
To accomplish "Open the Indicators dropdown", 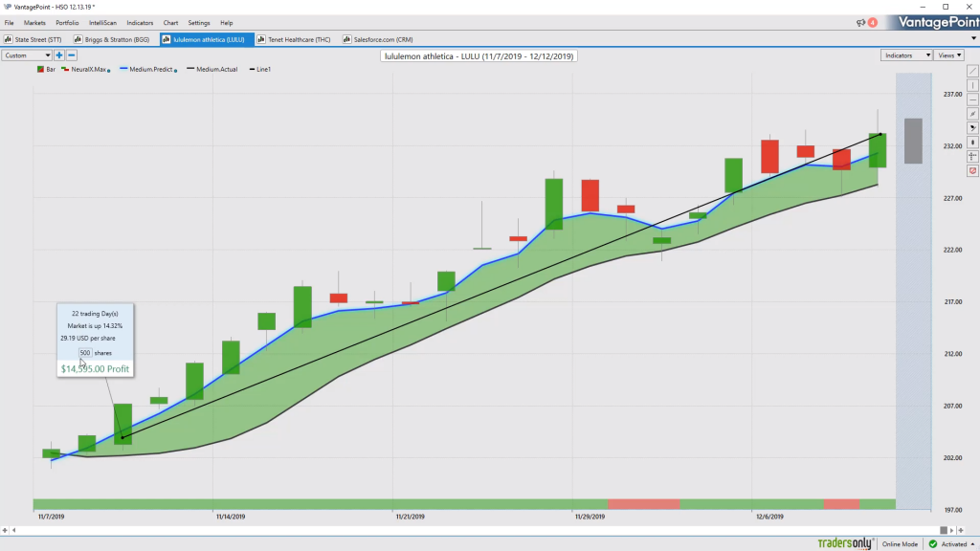I will (906, 55).
